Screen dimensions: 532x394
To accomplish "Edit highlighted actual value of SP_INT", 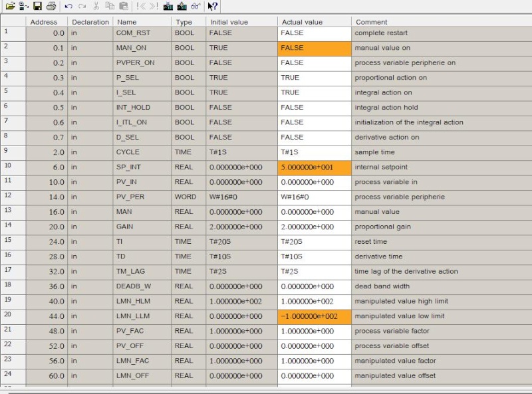I will pyautogui.click(x=315, y=168).
